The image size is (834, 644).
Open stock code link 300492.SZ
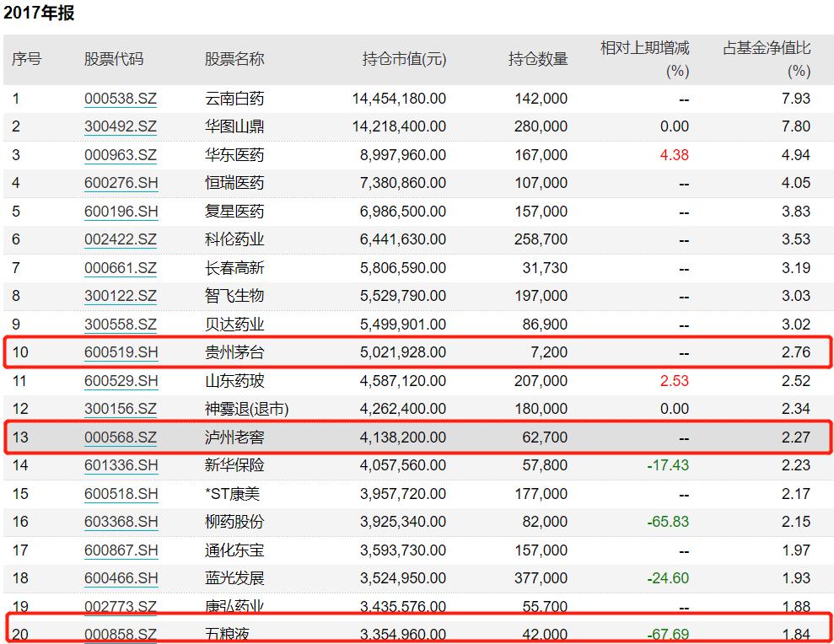click(121, 126)
